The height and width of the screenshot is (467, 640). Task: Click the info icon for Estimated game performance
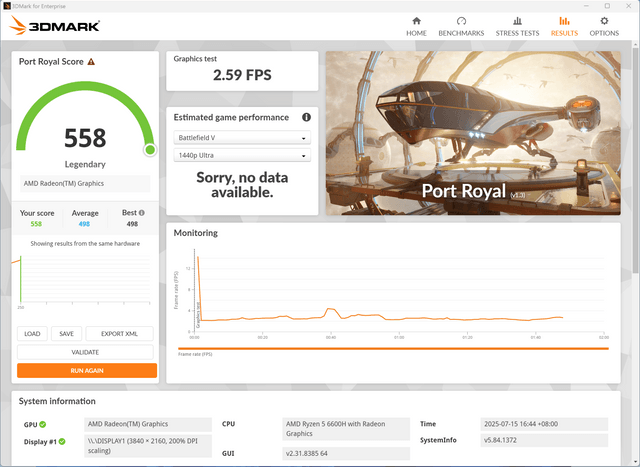pyautogui.click(x=306, y=118)
